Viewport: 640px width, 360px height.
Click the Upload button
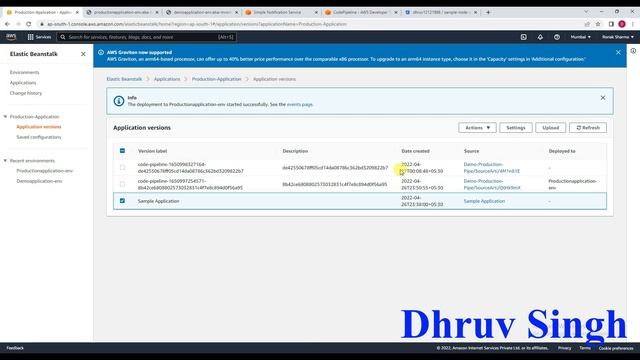[551, 128]
